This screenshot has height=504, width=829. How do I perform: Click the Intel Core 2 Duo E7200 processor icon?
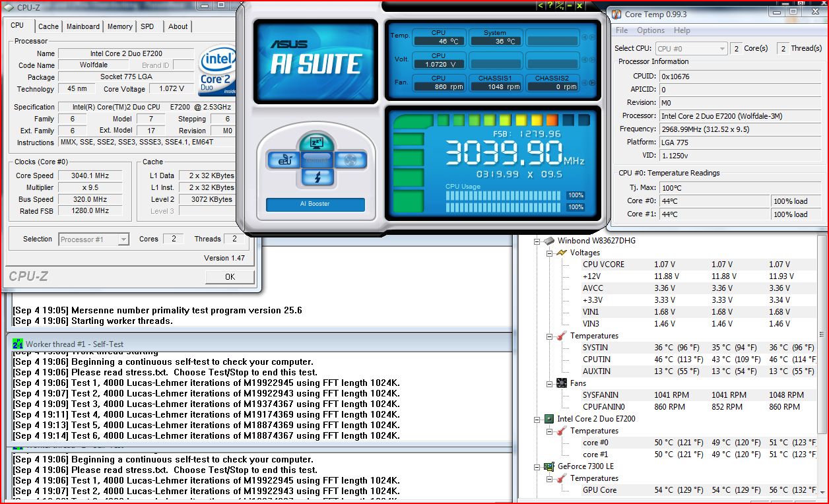(x=548, y=419)
